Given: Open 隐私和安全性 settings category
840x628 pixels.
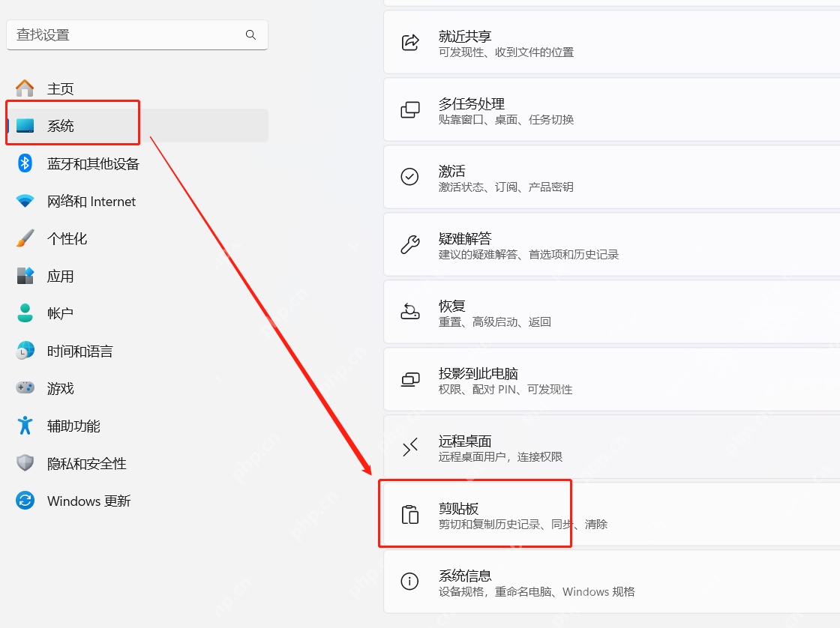Looking at the screenshot, I should click(87, 464).
